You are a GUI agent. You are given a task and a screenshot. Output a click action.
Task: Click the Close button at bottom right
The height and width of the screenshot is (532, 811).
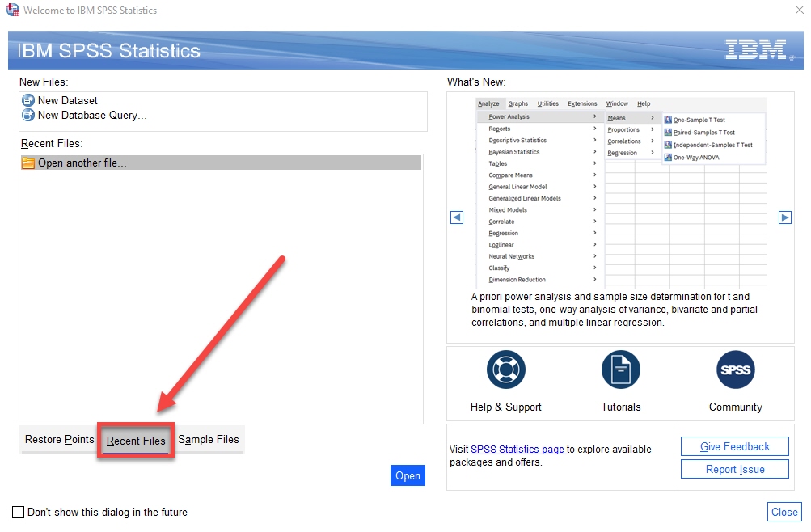pyautogui.click(x=784, y=512)
